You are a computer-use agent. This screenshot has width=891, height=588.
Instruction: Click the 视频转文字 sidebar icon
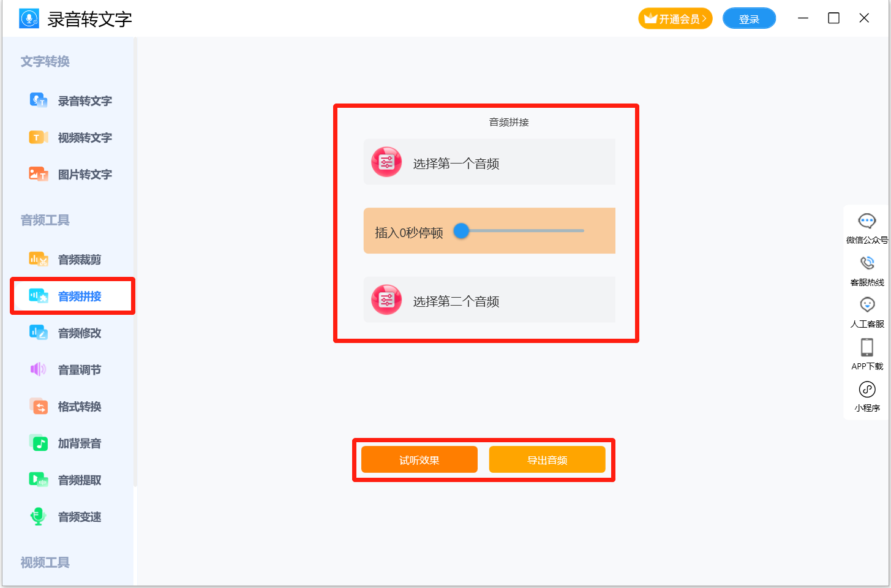pyautogui.click(x=39, y=137)
